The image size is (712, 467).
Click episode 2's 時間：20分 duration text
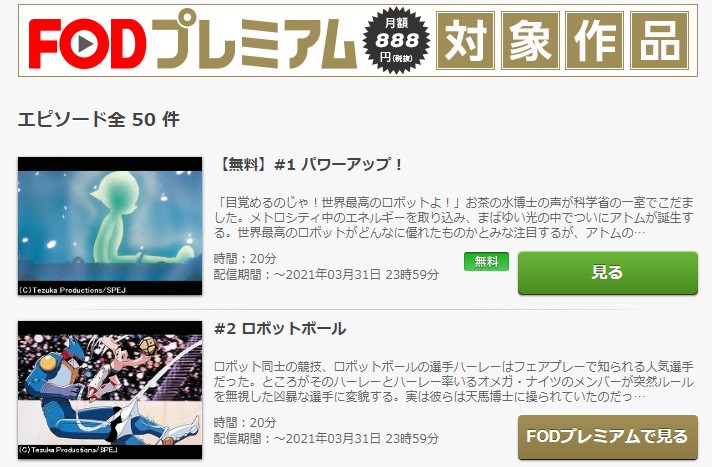[245, 422]
